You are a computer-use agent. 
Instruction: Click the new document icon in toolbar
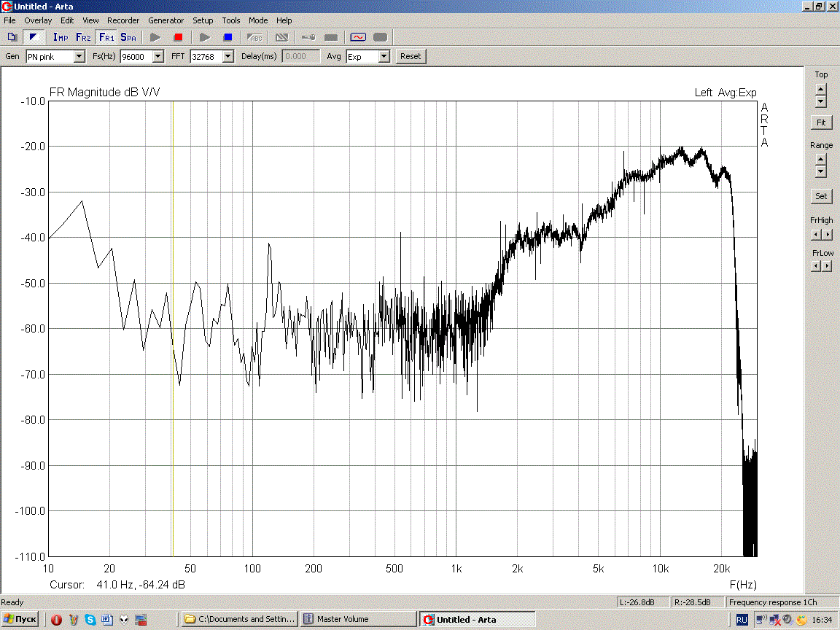pos(12,37)
